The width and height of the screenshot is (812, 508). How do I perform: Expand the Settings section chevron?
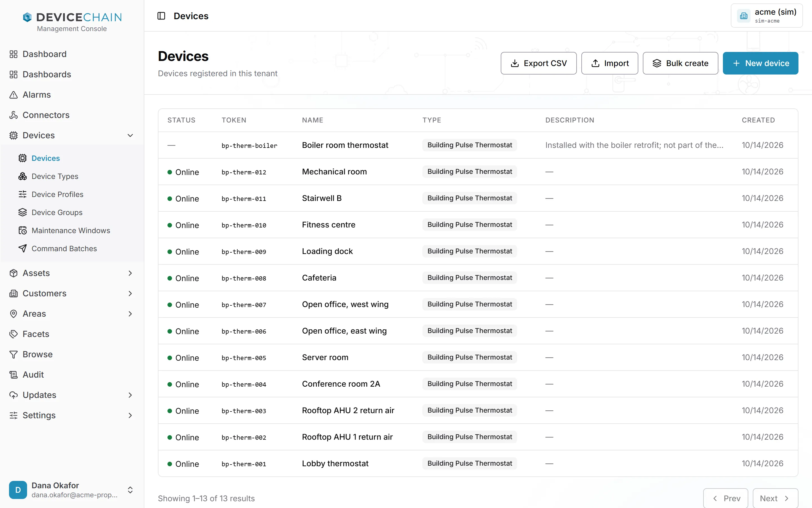(130, 415)
